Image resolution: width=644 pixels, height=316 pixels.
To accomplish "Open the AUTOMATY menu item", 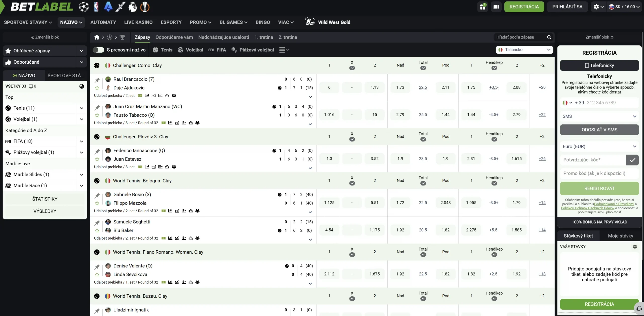I will click(x=103, y=22).
